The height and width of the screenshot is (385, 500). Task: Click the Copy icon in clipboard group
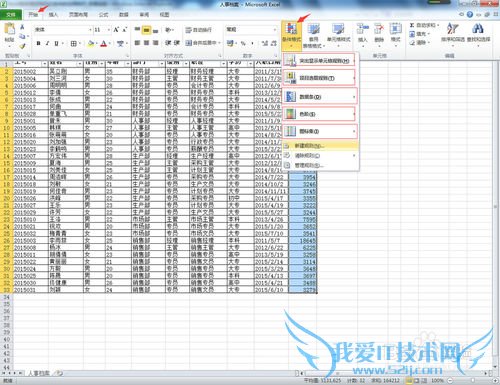tap(22, 36)
